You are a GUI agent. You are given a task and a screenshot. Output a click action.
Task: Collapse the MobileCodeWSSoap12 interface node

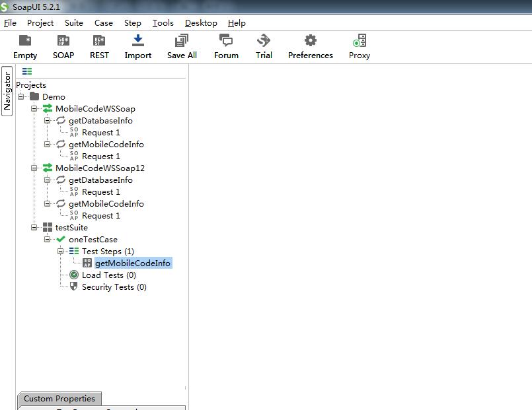34,168
